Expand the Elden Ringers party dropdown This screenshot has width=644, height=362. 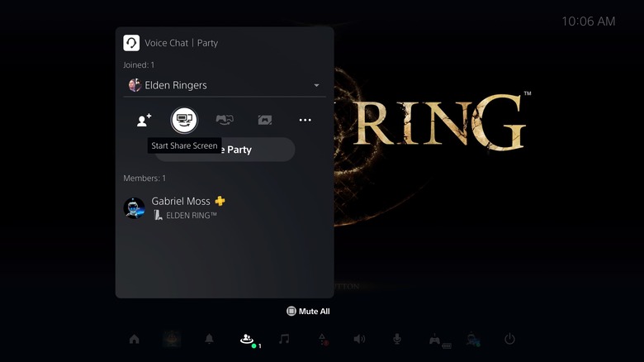click(316, 85)
